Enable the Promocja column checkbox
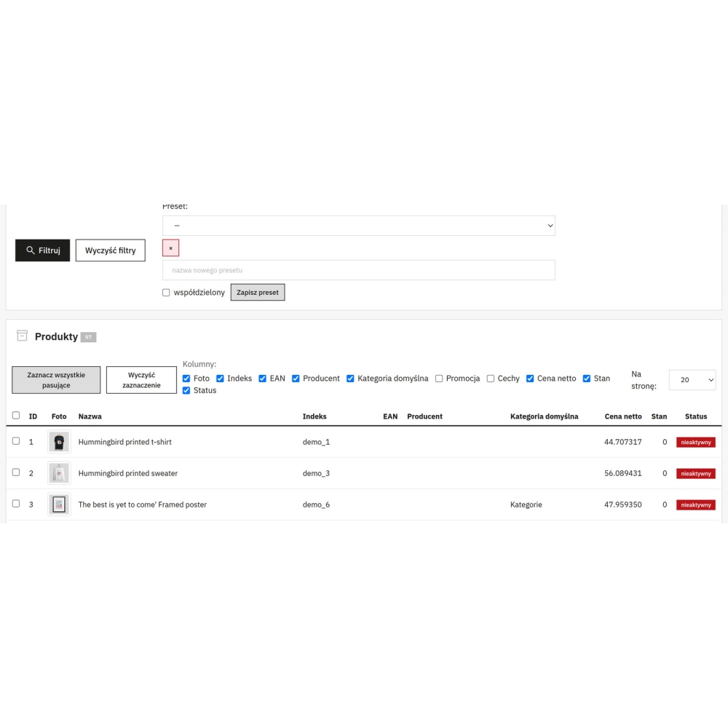 tap(439, 379)
